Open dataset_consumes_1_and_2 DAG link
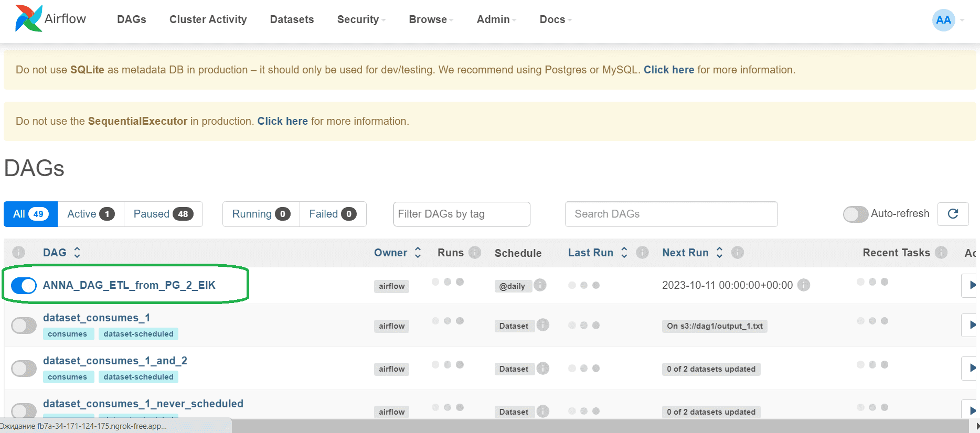The height and width of the screenshot is (433, 980). tap(115, 361)
